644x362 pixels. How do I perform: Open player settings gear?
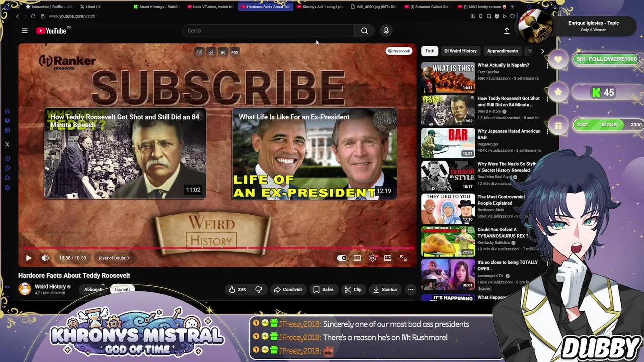pyautogui.click(x=373, y=258)
